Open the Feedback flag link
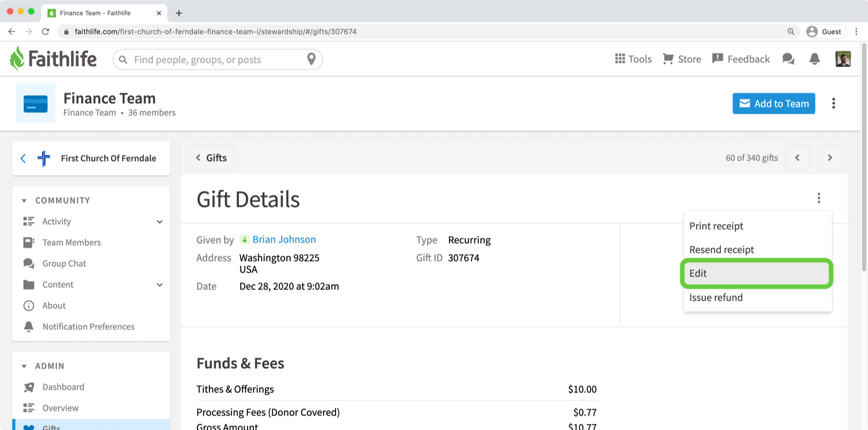 point(741,59)
